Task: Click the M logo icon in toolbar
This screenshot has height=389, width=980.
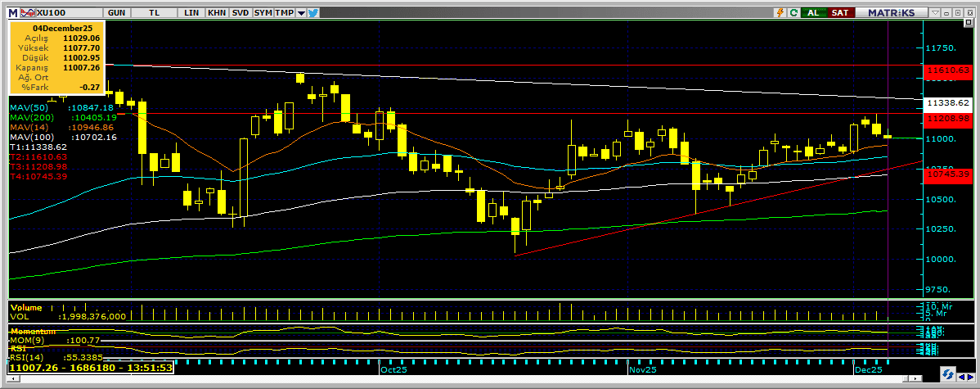Action: pos(12,13)
